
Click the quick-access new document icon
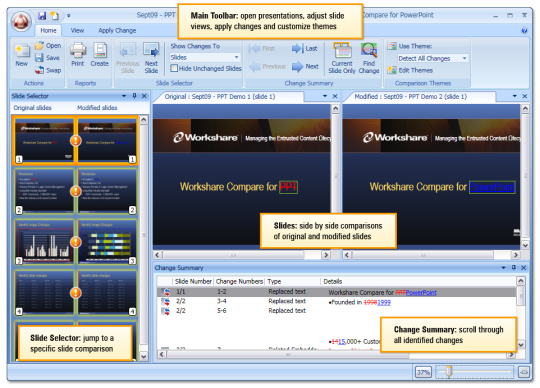pyautogui.click(x=54, y=15)
